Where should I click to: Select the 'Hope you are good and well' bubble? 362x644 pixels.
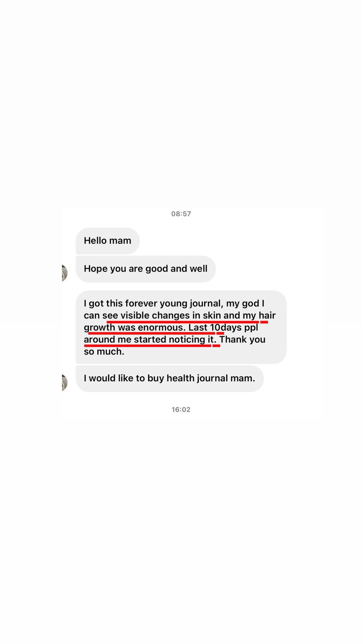[x=146, y=269]
